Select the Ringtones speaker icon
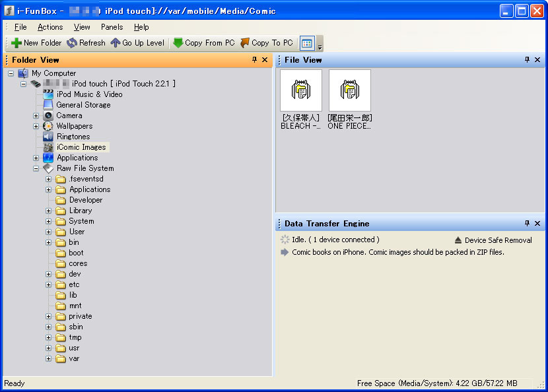The height and width of the screenshot is (392, 548). (48, 137)
